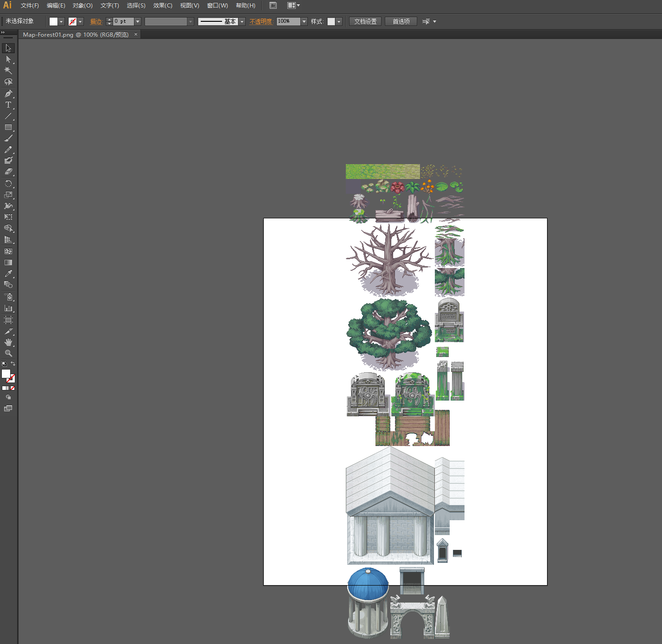Image resolution: width=662 pixels, height=644 pixels.
Task: Select the Paintbrush tool
Action: pyautogui.click(x=8, y=138)
